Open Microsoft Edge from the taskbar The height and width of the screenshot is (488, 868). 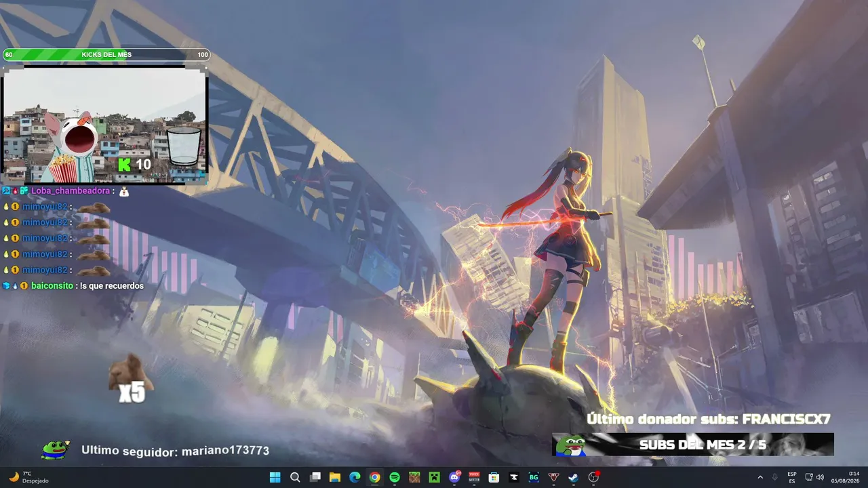(x=355, y=477)
